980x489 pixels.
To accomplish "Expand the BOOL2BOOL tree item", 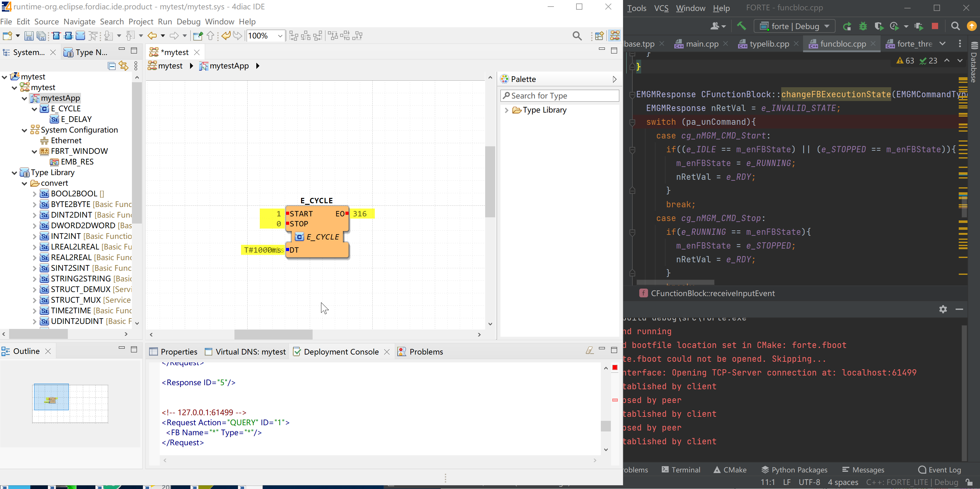I will pos(35,194).
